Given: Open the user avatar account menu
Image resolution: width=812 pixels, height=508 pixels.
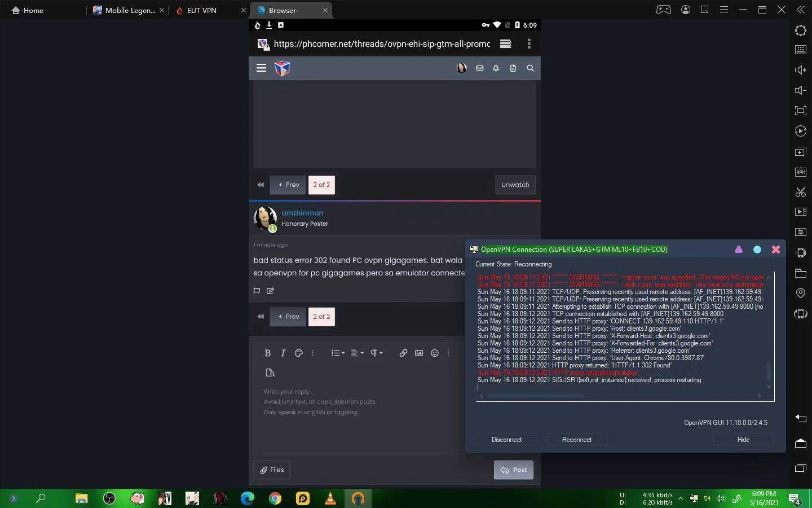Looking at the screenshot, I should 461,68.
